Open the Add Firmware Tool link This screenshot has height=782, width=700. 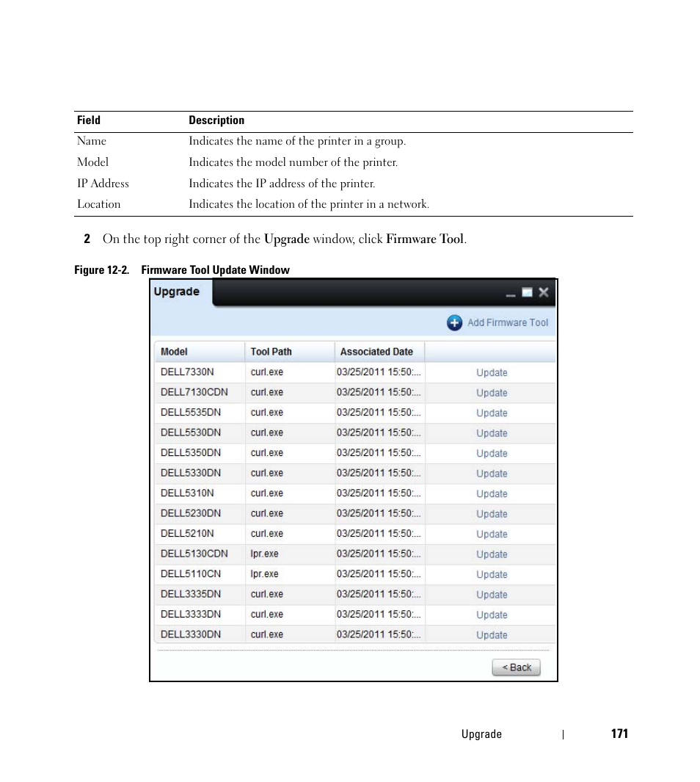(507, 322)
